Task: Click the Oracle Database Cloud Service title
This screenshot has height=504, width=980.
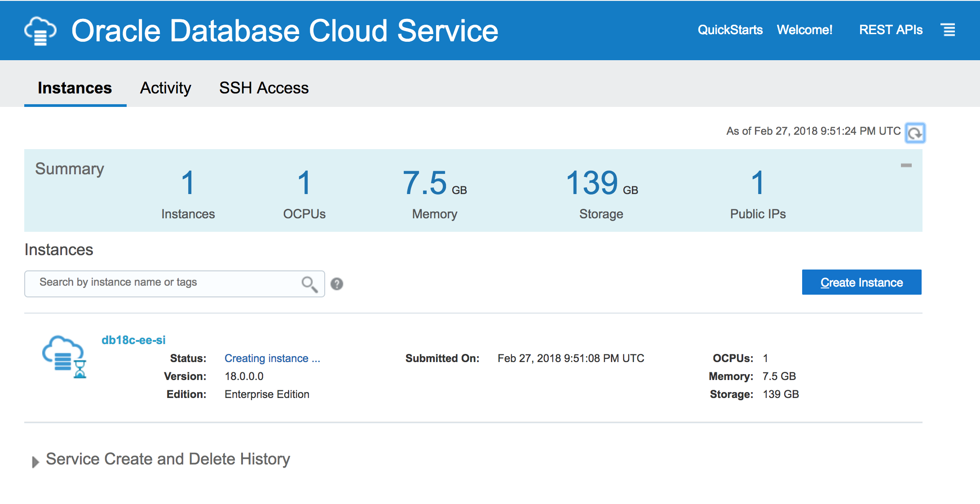Action: [x=285, y=31]
